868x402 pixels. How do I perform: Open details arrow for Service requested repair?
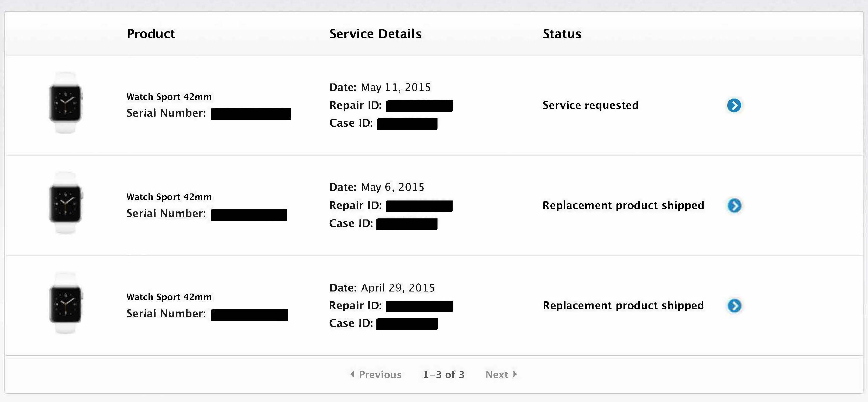(734, 105)
